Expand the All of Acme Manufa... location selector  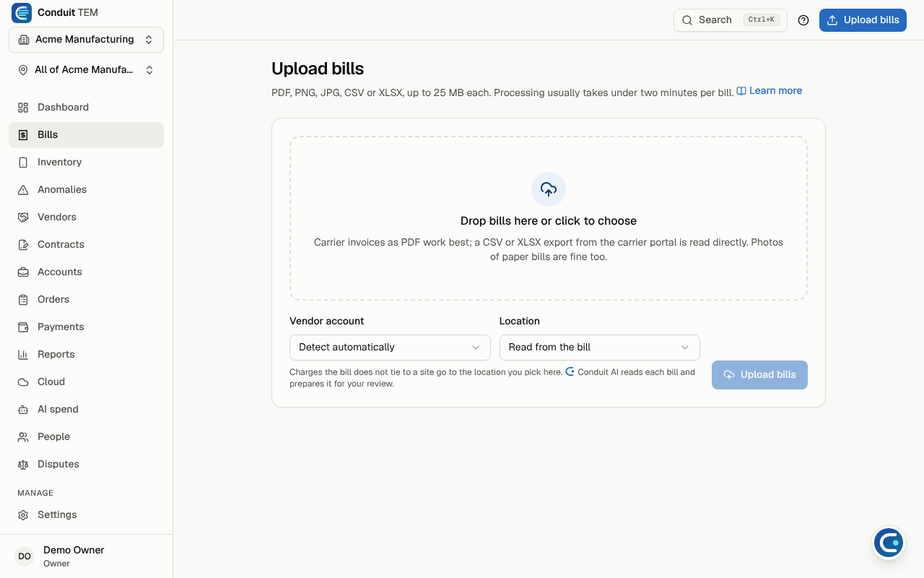86,70
